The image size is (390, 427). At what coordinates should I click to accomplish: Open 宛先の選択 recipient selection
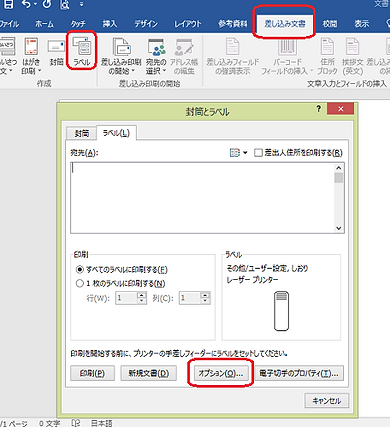click(156, 55)
